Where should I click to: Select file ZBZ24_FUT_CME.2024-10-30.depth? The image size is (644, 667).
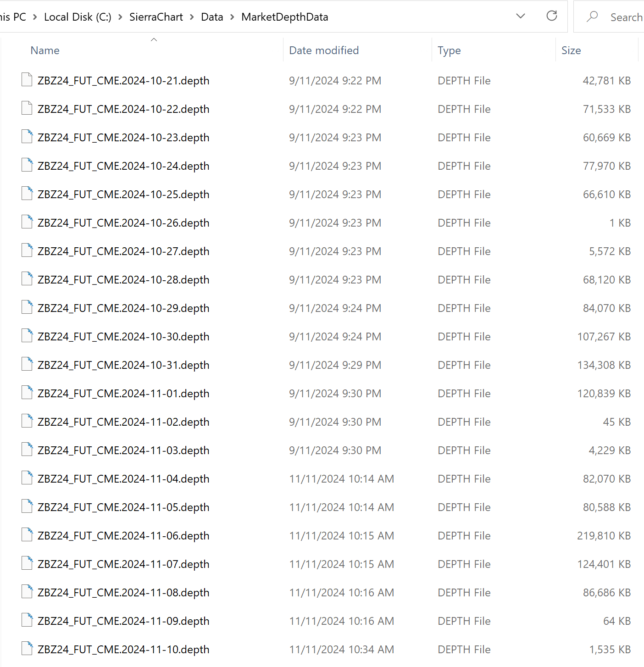click(x=123, y=337)
